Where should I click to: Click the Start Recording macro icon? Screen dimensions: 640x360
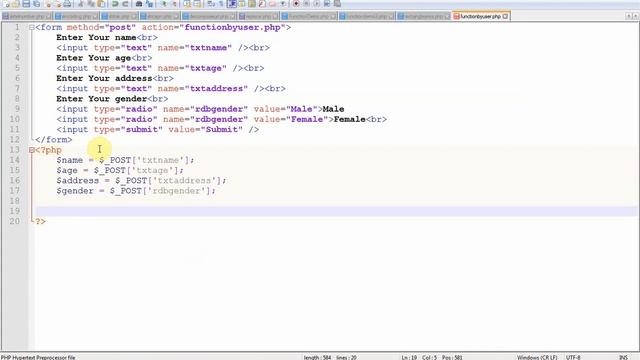296,4
